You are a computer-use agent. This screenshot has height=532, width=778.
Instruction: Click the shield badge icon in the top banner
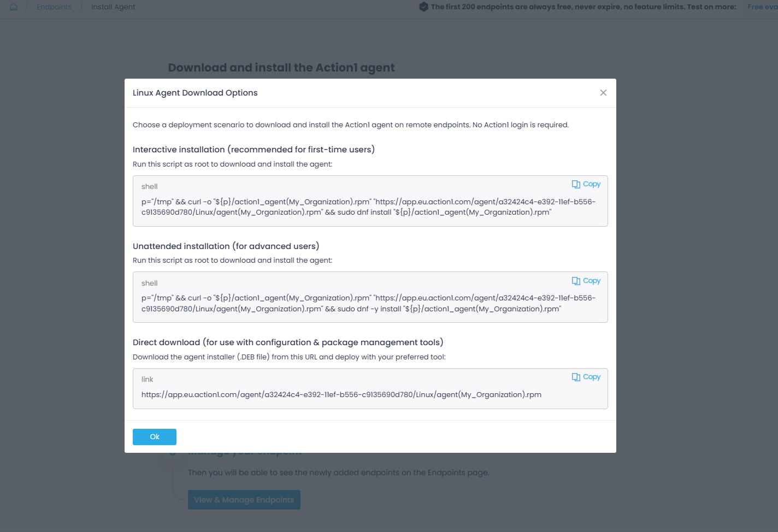(423, 7)
